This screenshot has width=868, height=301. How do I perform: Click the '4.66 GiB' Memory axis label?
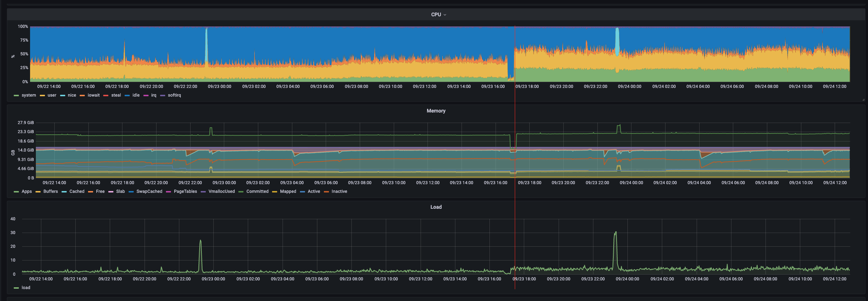26,169
